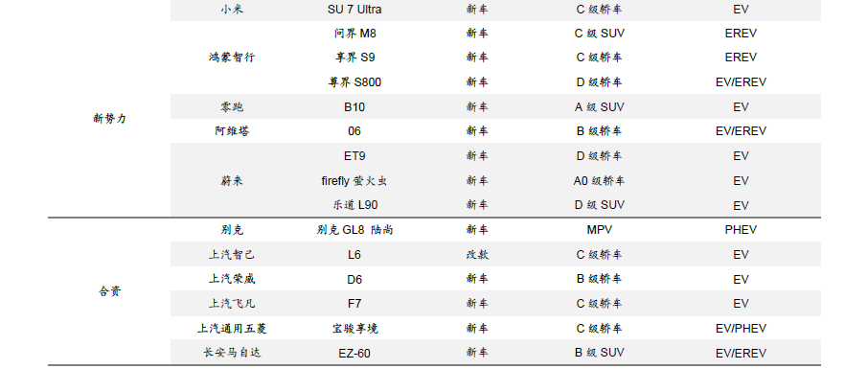Click the 宝骏享境 model cell

pyautogui.click(x=354, y=329)
